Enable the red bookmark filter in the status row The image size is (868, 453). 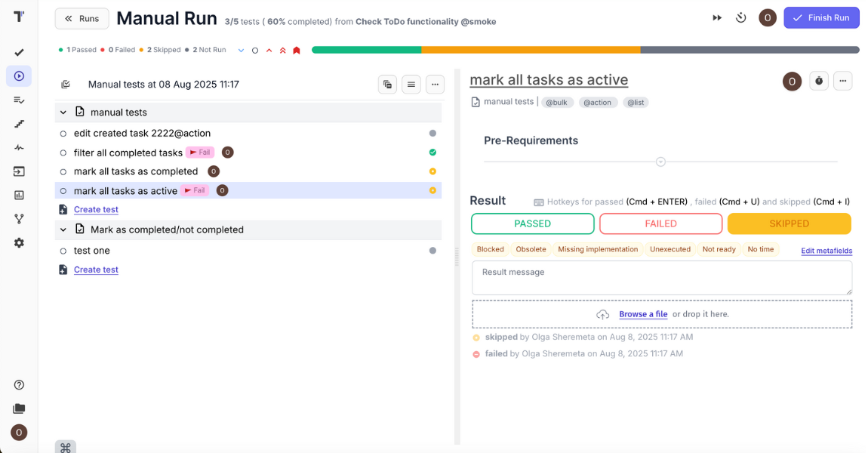coord(296,49)
